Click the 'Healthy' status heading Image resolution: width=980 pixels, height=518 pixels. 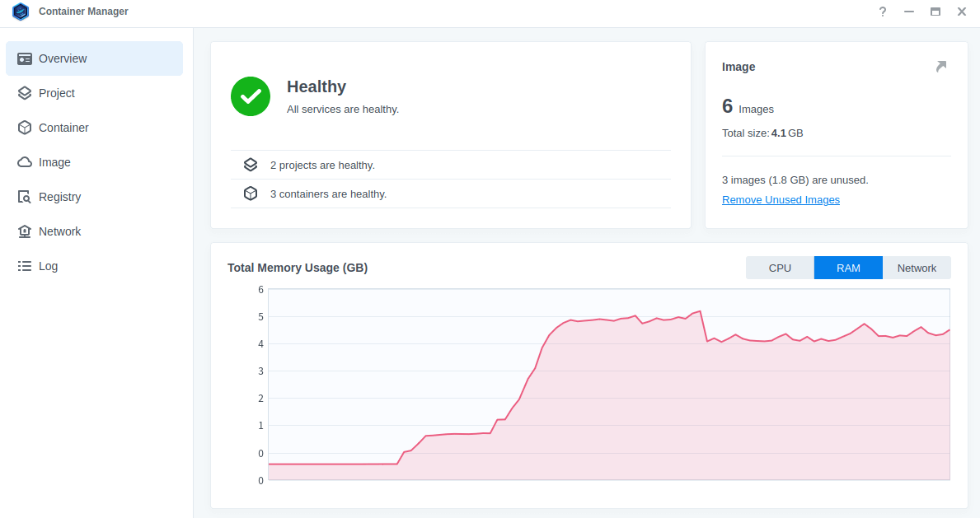click(x=317, y=86)
